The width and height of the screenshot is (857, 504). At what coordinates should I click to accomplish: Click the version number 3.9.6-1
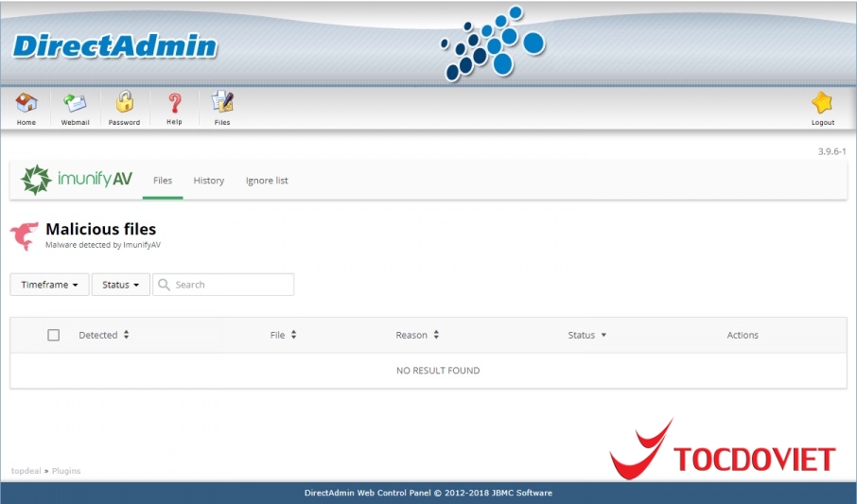pyautogui.click(x=831, y=151)
